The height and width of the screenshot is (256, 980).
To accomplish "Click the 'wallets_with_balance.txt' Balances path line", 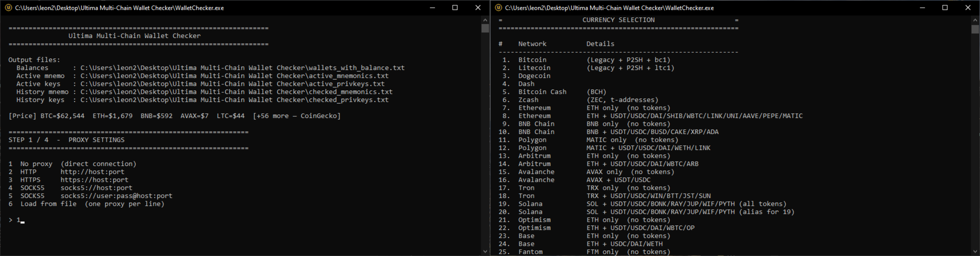I will coord(210,68).
